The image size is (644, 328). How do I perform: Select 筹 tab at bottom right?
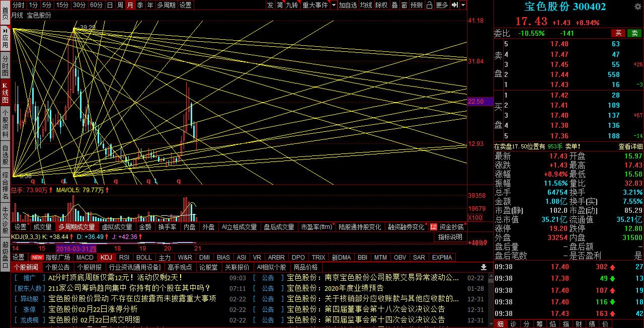coord(539,323)
